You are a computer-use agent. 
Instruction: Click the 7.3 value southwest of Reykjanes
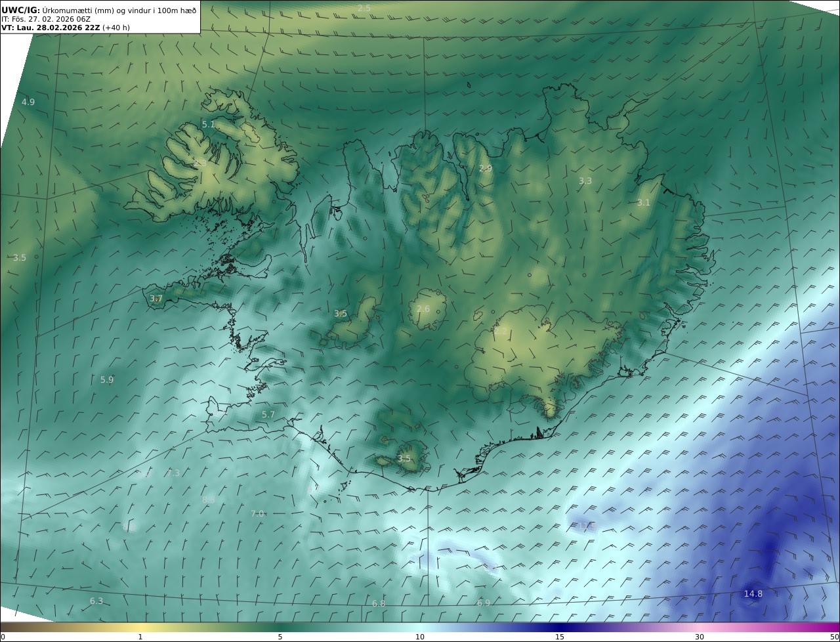(173, 473)
